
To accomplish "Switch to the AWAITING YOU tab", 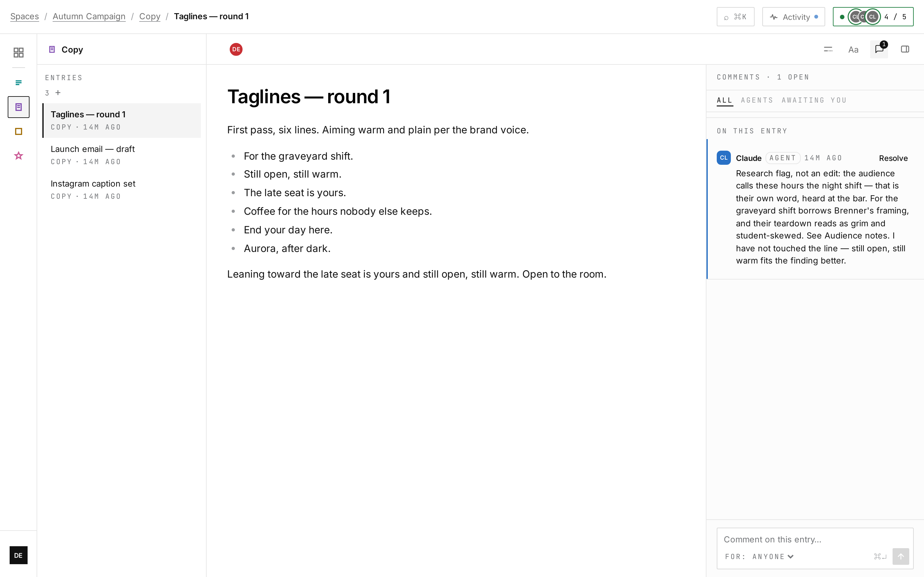I will (x=814, y=100).
